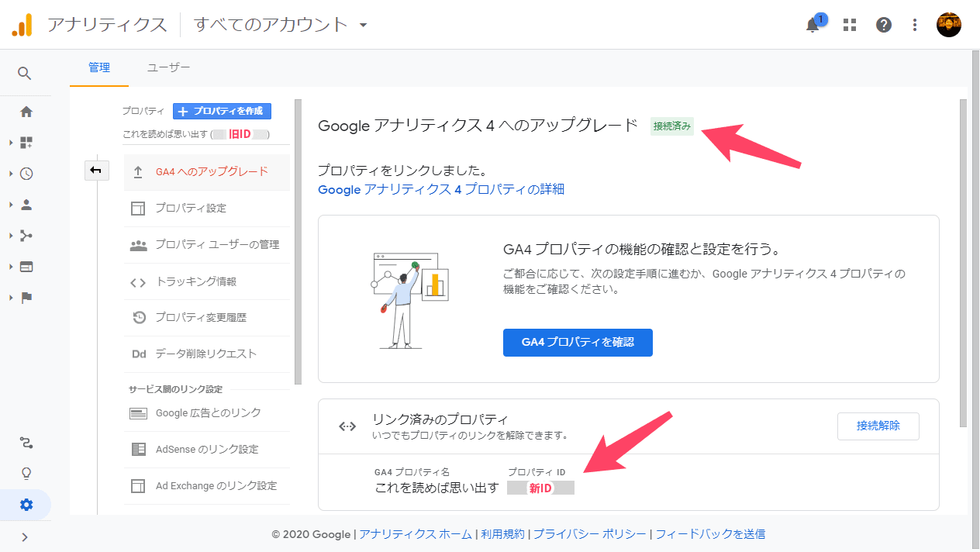The image size is (980, 552).
Task: Switch to the 管理 tab
Action: (99, 67)
